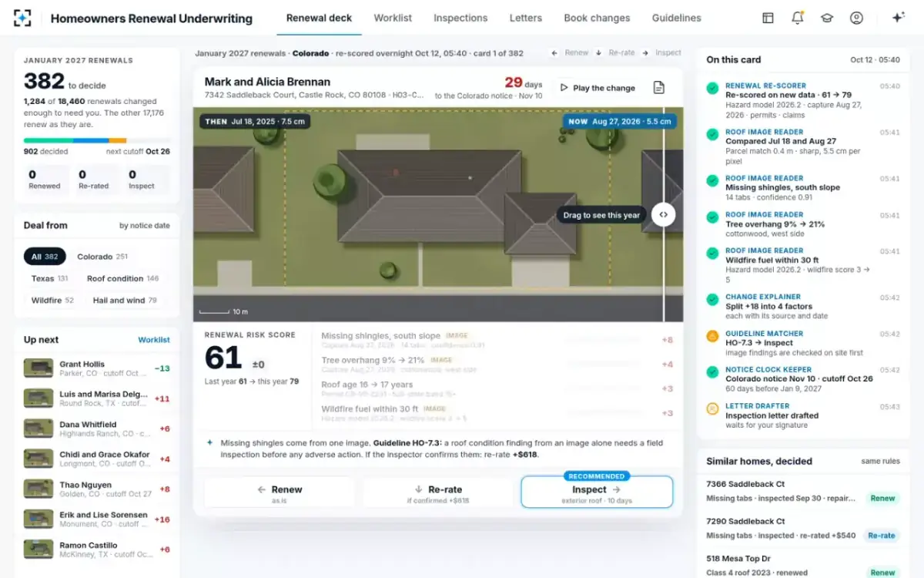Open the document icon on the card header

point(659,88)
